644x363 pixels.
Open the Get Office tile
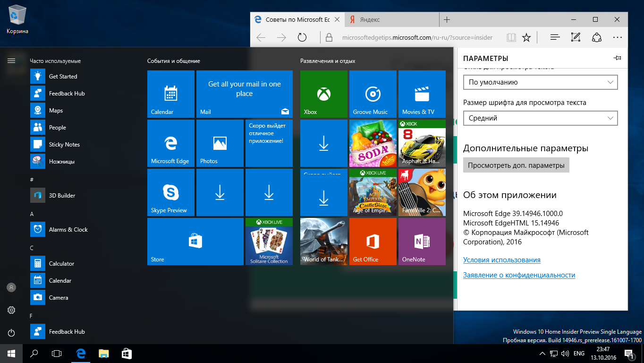[373, 242]
